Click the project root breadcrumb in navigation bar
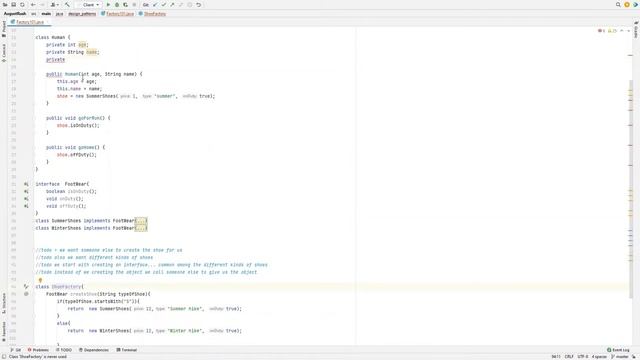The height and width of the screenshot is (360, 640). [15, 13]
